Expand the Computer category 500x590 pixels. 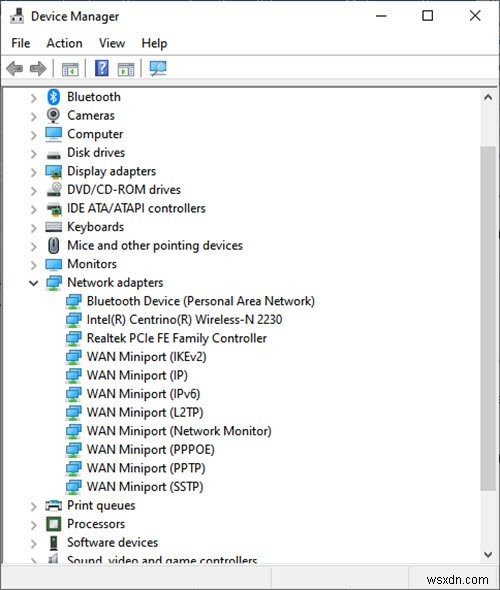pyautogui.click(x=33, y=135)
